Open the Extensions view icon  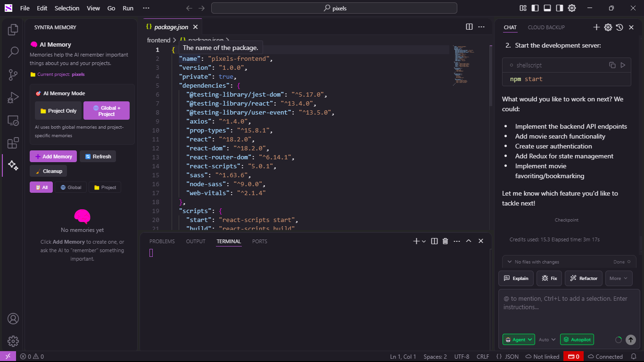pyautogui.click(x=13, y=143)
